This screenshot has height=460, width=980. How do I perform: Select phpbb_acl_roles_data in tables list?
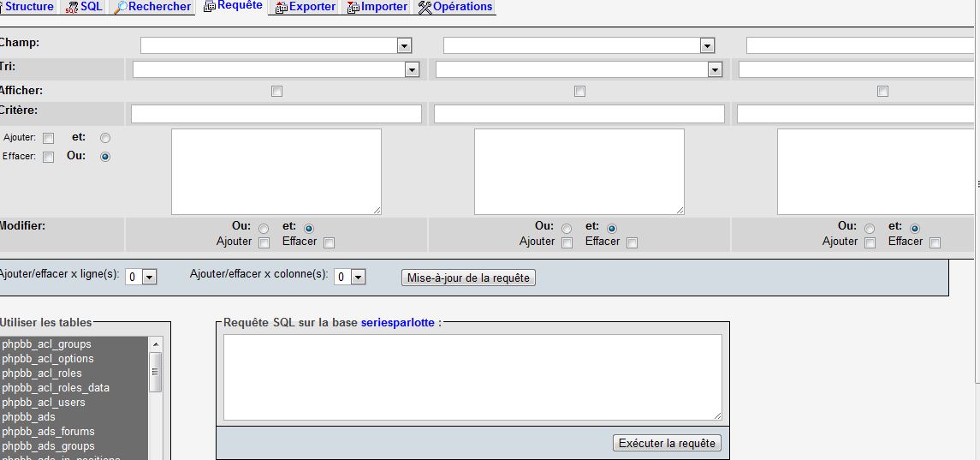click(x=56, y=388)
